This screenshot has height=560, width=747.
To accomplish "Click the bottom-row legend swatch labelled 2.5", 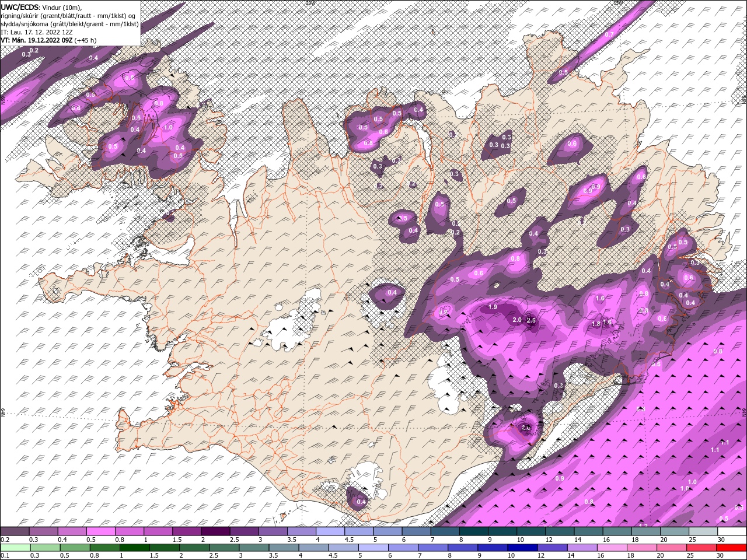I will coord(224,548).
